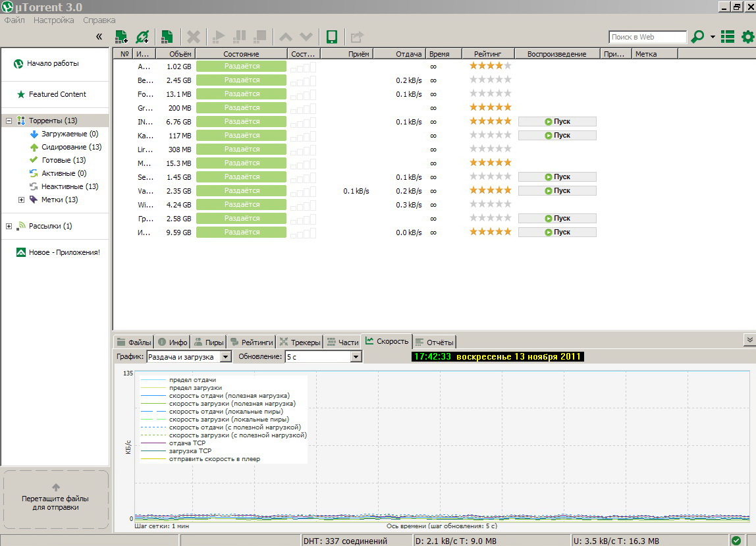Collapse the Торренты (13) tree node
The height and width of the screenshot is (546, 756).
pyautogui.click(x=9, y=121)
